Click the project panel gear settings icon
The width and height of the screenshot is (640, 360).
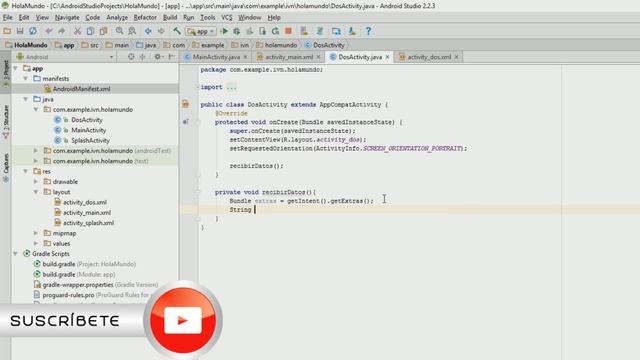point(158,57)
